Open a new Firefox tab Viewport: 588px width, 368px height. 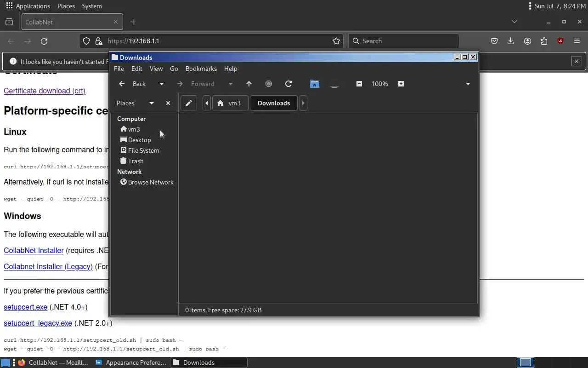pyautogui.click(x=133, y=22)
